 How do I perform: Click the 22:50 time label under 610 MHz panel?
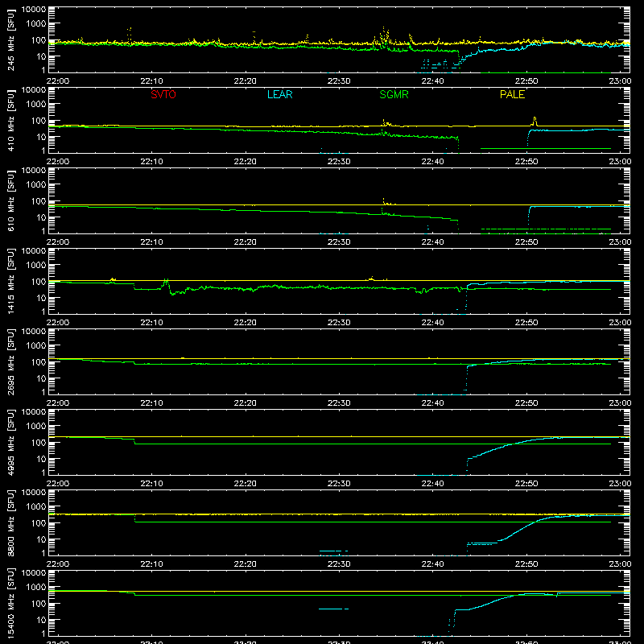pyautogui.click(x=526, y=242)
